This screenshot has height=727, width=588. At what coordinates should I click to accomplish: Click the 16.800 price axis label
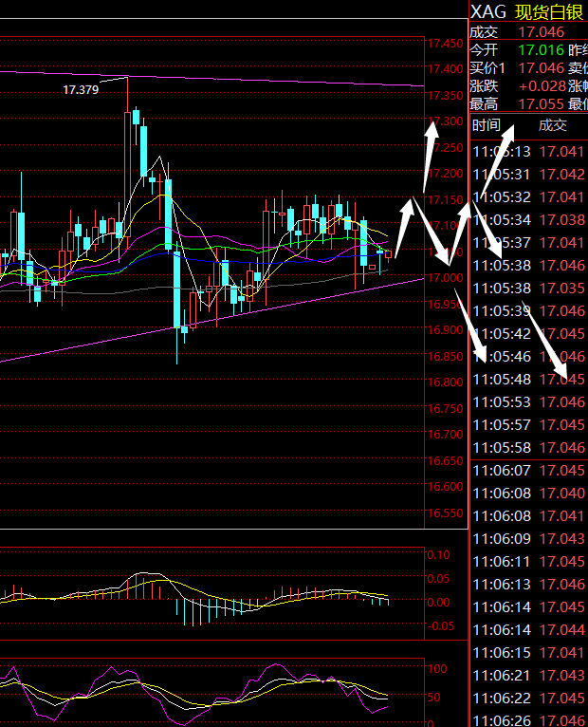445,382
